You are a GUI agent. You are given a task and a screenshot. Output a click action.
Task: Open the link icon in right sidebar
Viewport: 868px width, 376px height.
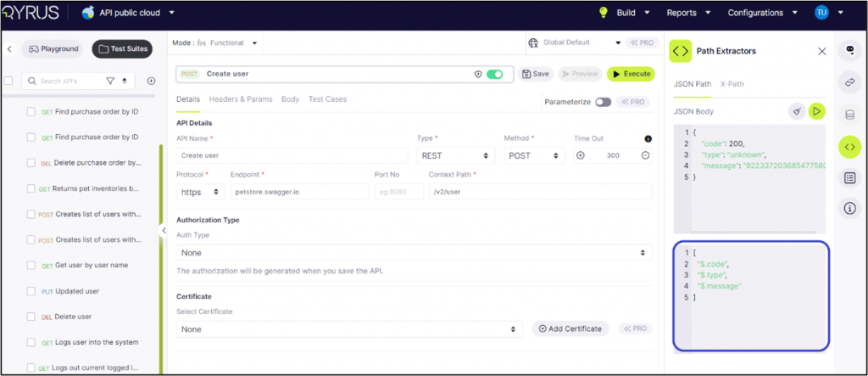click(849, 82)
